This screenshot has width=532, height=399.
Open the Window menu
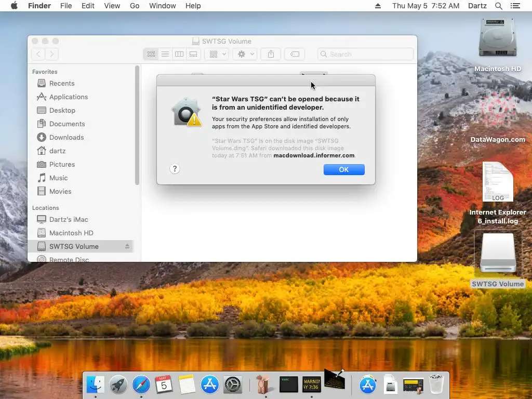pyautogui.click(x=163, y=6)
